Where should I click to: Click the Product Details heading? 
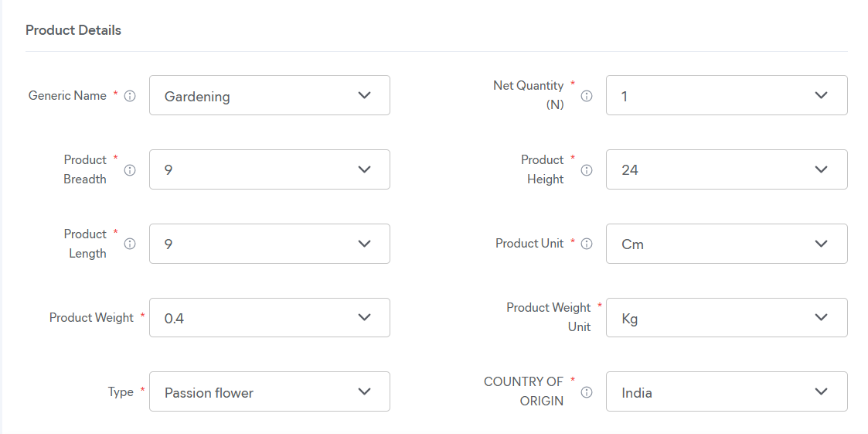pyautogui.click(x=73, y=30)
